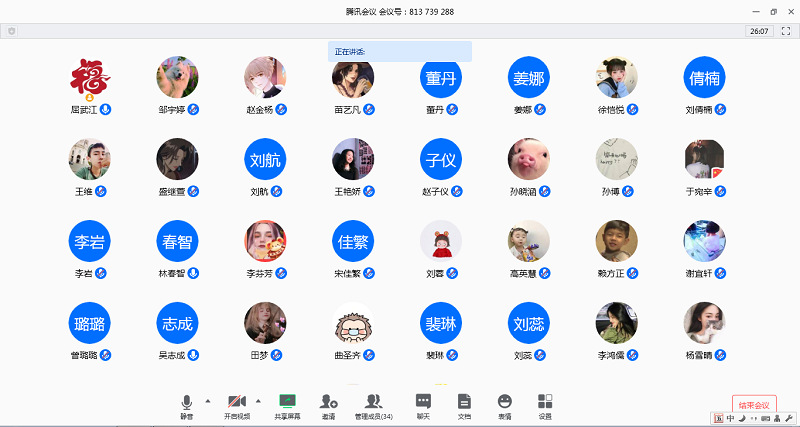Expand the audio options arrow beside 静音
The height and width of the screenshot is (427, 800).
(x=208, y=400)
